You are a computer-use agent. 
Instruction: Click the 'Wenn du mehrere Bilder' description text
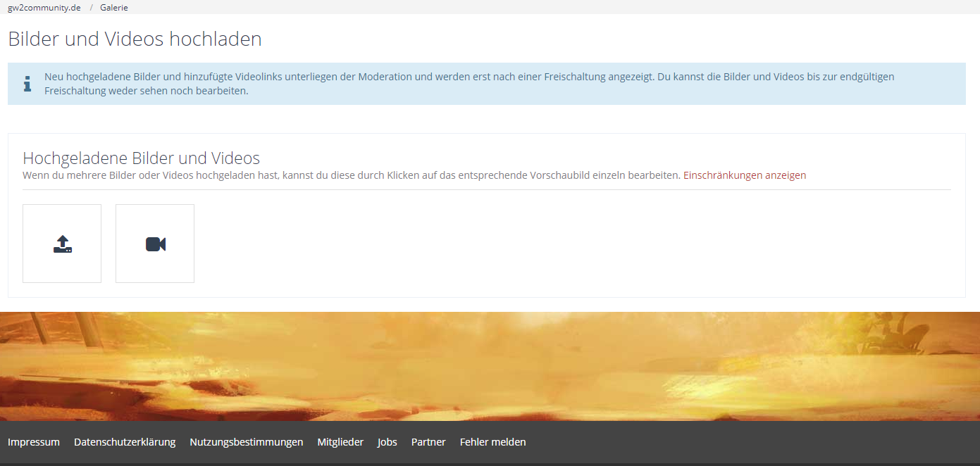(351, 175)
